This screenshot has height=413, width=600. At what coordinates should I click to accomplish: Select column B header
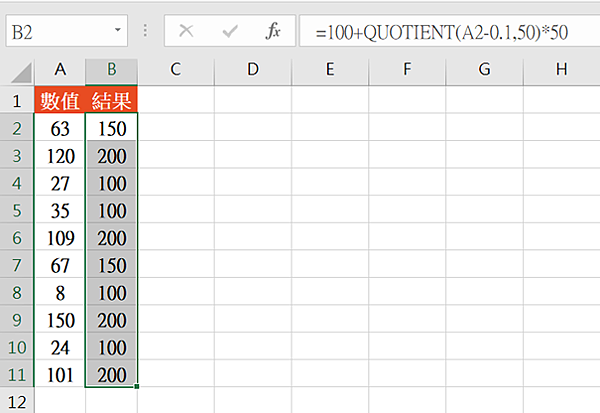[111, 70]
